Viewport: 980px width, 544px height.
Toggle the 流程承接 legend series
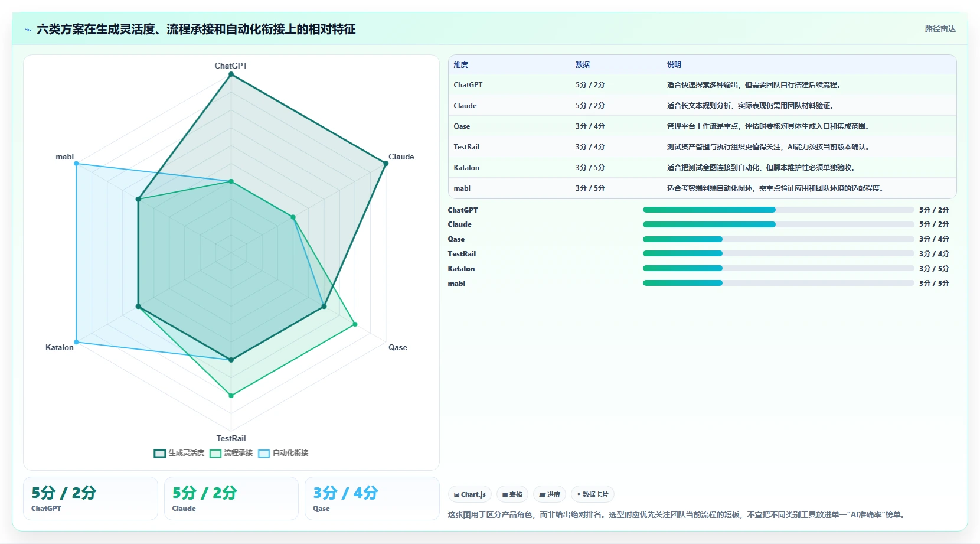[231, 453]
